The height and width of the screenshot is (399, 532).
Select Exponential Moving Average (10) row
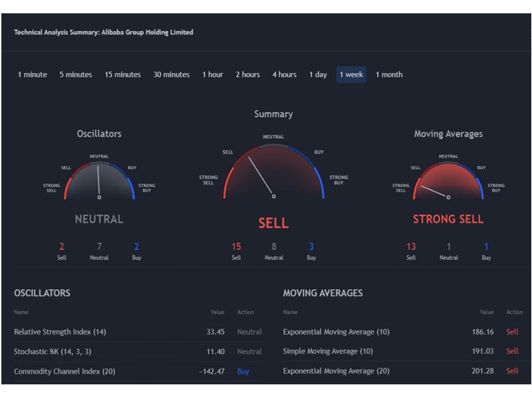point(403,332)
